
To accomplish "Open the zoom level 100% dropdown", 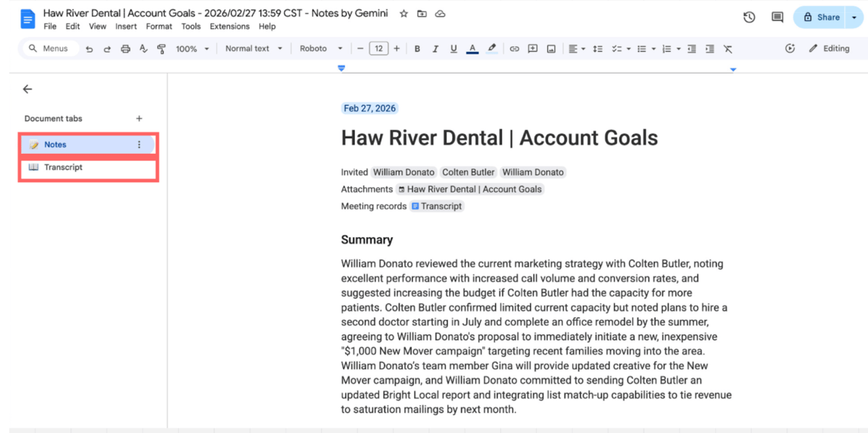I will 193,49.
